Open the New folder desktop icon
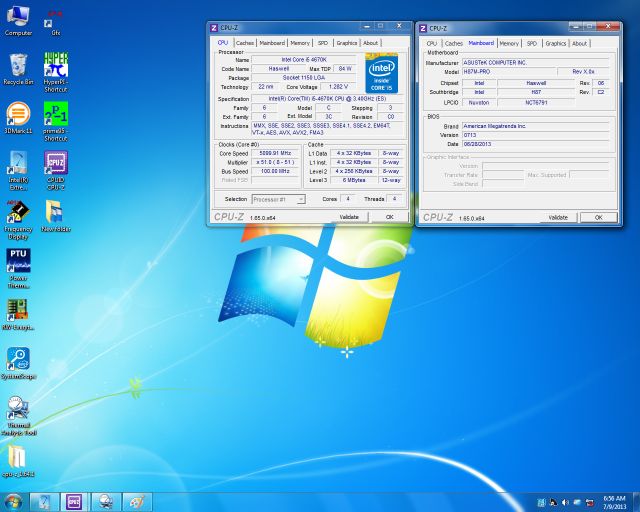 [56, 212]
